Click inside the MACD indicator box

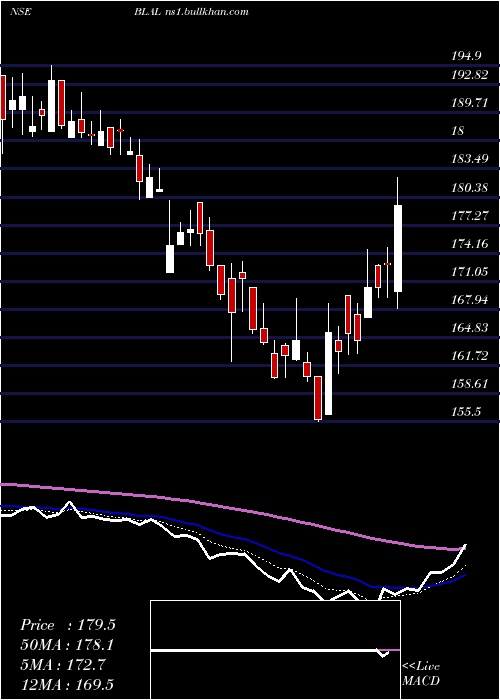tap(275, 650)
